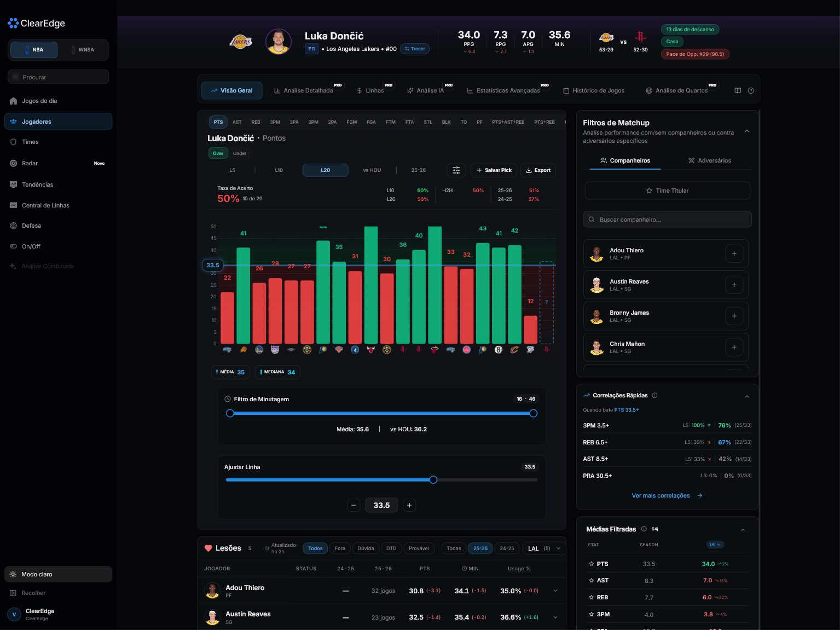Viewport: 840px width, 630px height.
Task: Select the L10 games range
Action: click(279, 170)
